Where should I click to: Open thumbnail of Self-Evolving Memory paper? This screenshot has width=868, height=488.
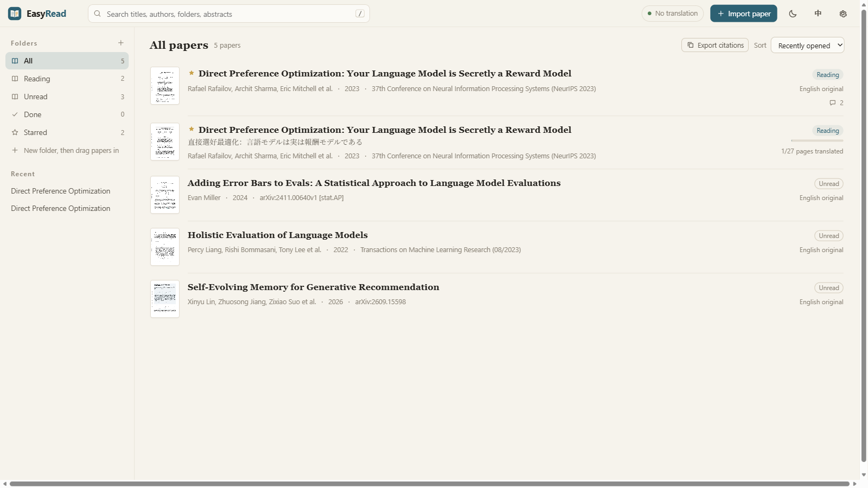[x=165, y=299]
